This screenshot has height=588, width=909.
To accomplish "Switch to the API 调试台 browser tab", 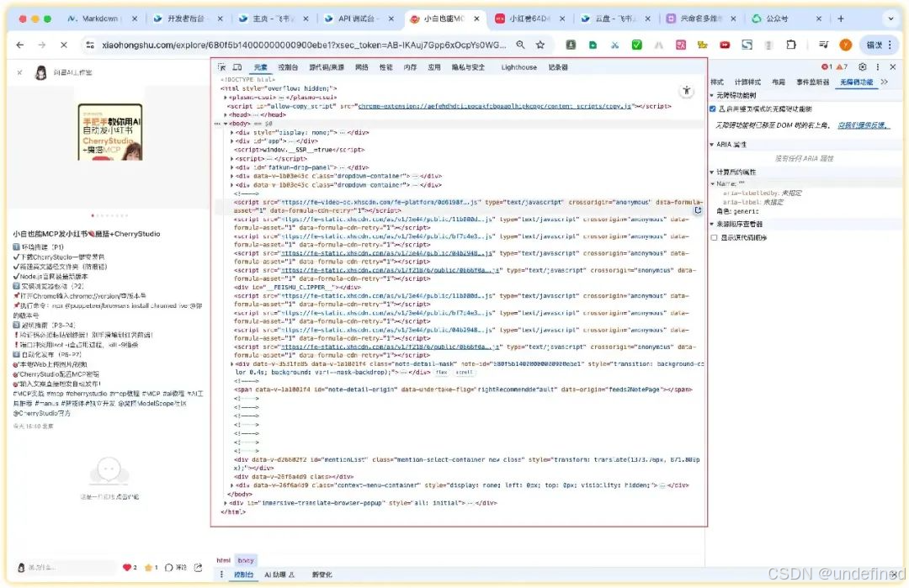I will pos(357,19).
